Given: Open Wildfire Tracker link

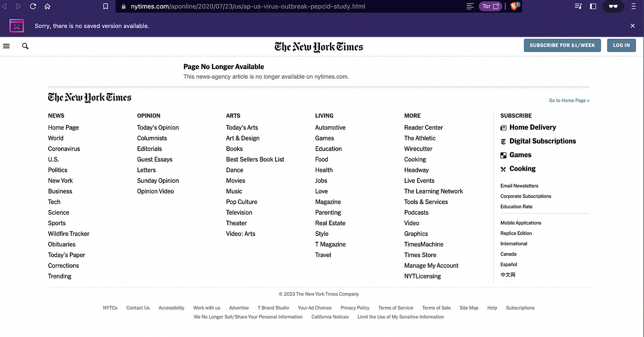Looking at the screenshot, I should click(69, 234).
